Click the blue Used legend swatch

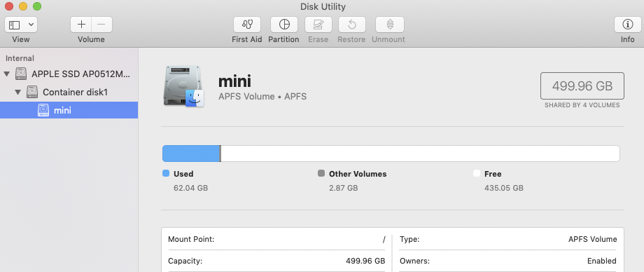(166, 174)
